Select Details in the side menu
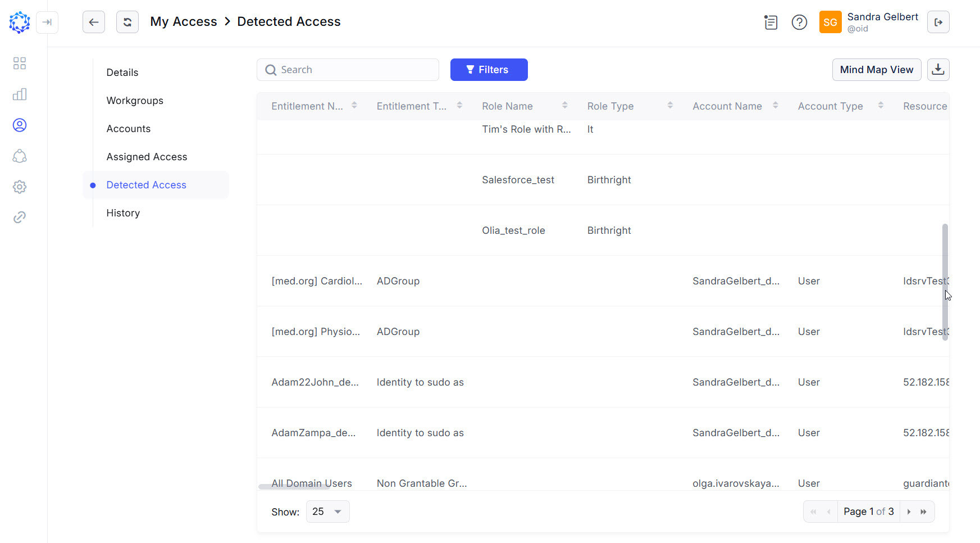 tap(122, 73)
